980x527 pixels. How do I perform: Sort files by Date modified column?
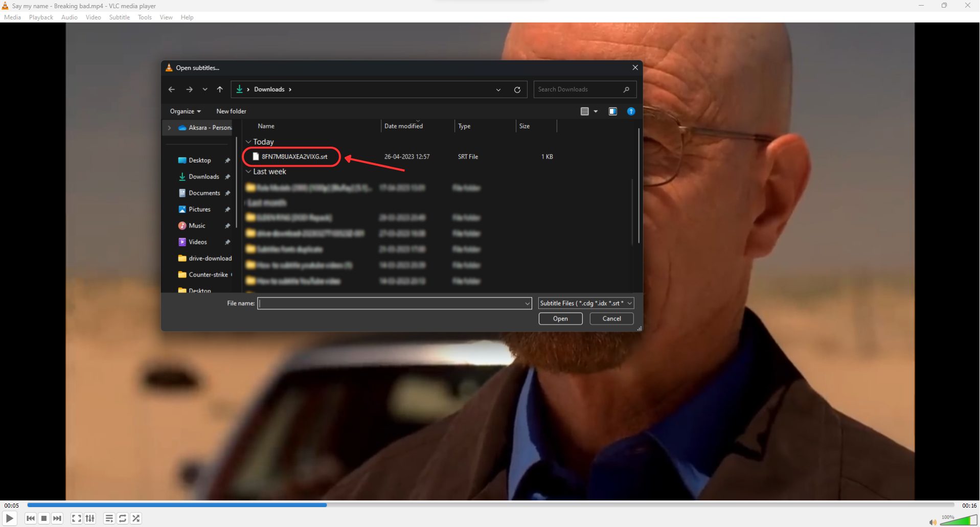[x=403, y=126]
